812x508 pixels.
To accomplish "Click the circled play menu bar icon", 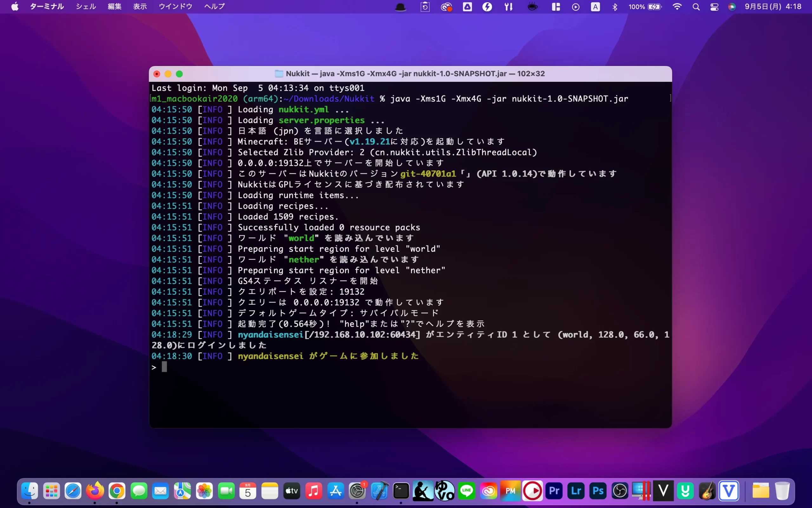I will tap(576, 7).
